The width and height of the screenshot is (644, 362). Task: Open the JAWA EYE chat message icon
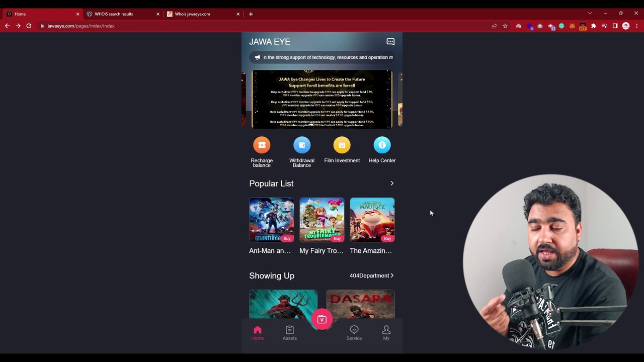tap(390, 42)
